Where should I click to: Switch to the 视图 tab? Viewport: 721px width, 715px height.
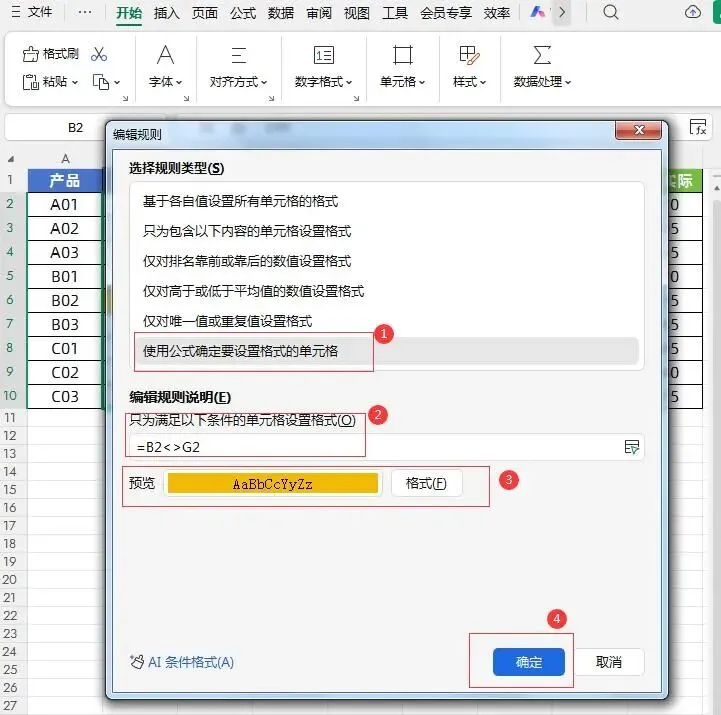coord(357,13)
